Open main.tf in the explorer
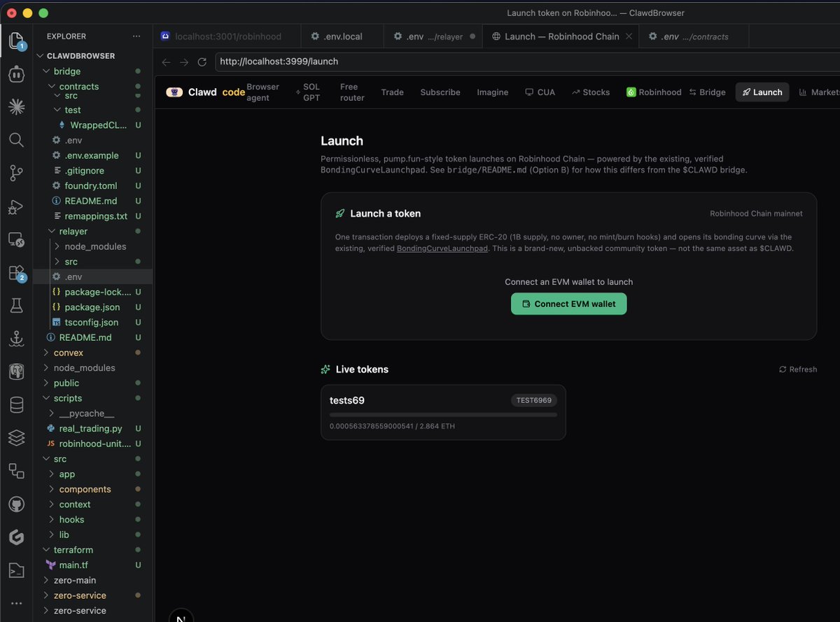840x622 pixels. tap(73, 565)
